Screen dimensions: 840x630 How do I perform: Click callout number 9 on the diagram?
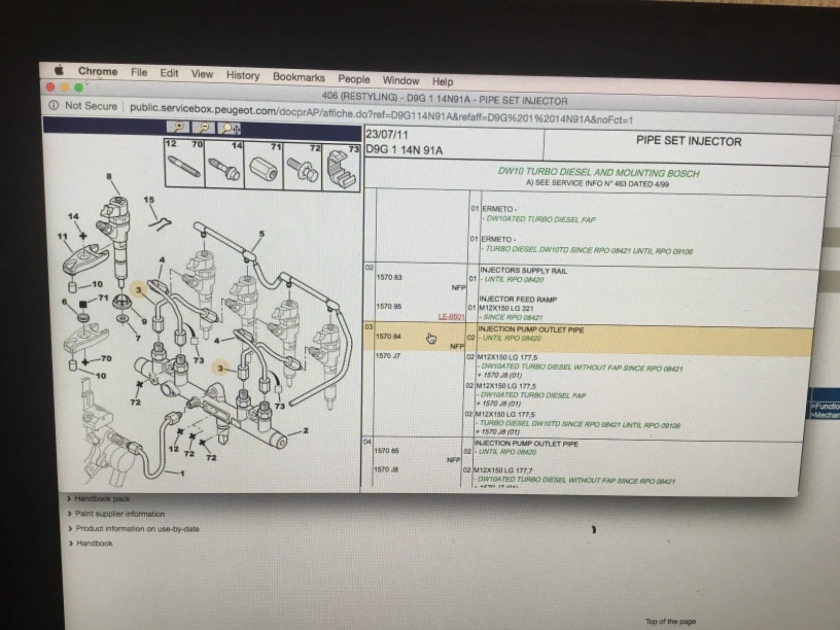144,321
